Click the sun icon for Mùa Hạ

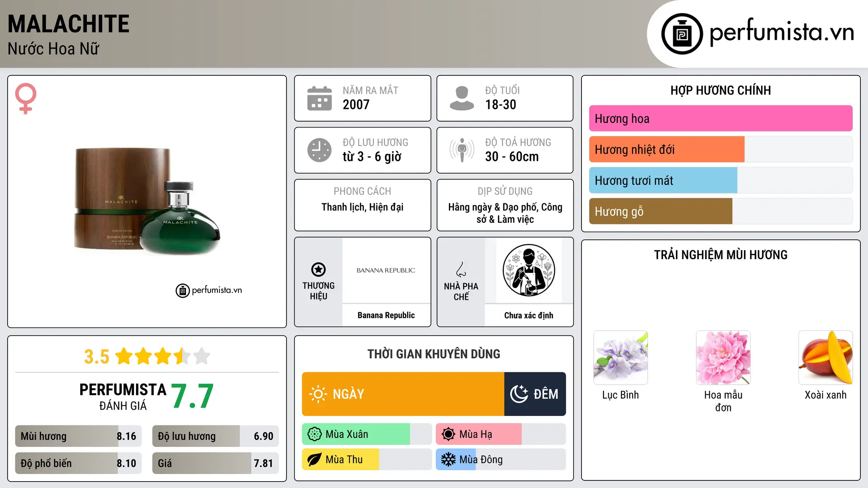tap(448, 434)
